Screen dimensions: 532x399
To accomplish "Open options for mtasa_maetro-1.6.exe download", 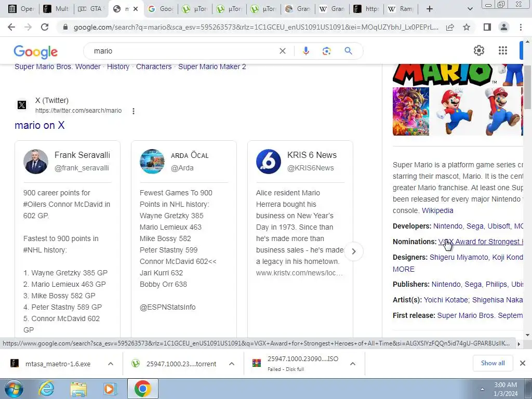I will [x=111, y=364].
